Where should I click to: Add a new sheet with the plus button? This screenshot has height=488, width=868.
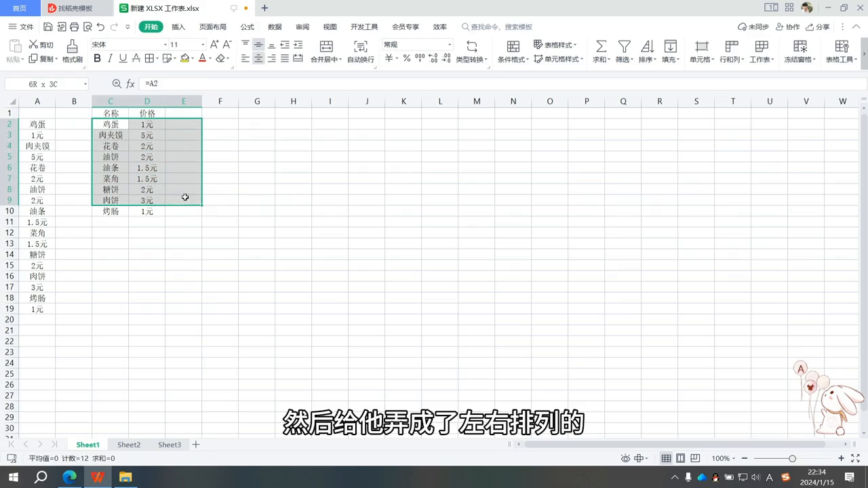pos(196,445)
